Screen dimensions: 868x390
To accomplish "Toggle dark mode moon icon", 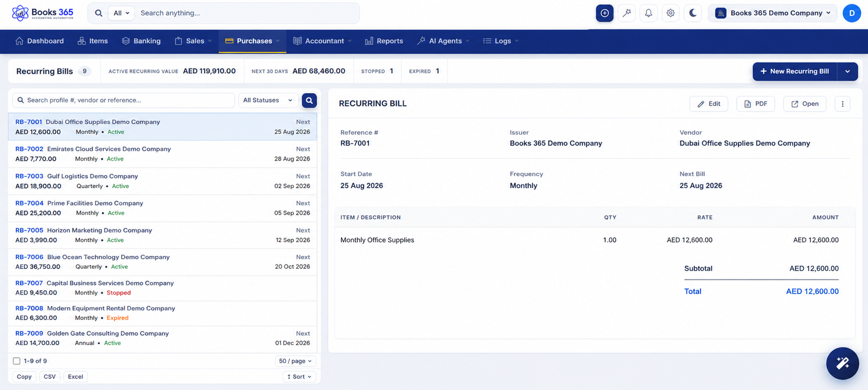I will coord(693,13).
